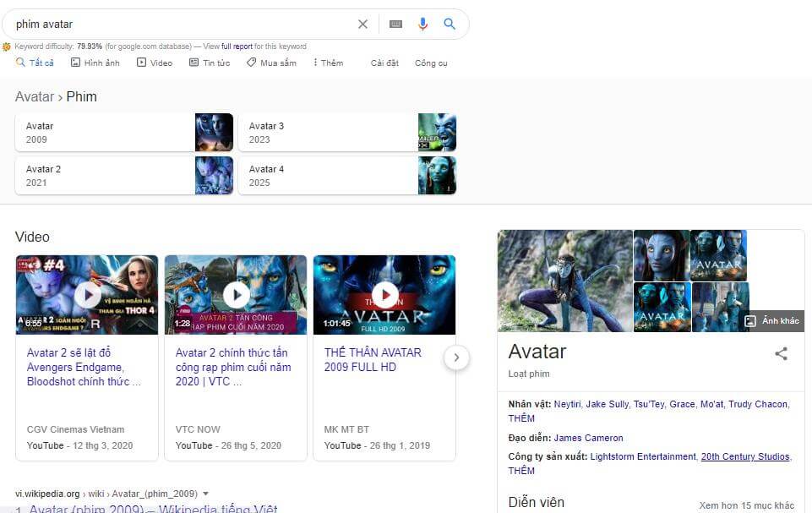The height and width of the screenshot is (513, 812).
Task: Open the Mo'at character link
Action: pos(711,404)
